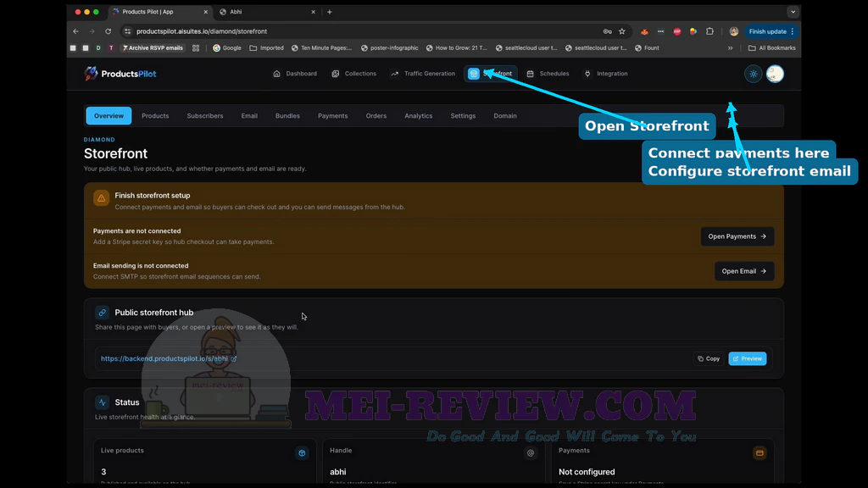Open the browser profile avatar

[x=733, y=31]
